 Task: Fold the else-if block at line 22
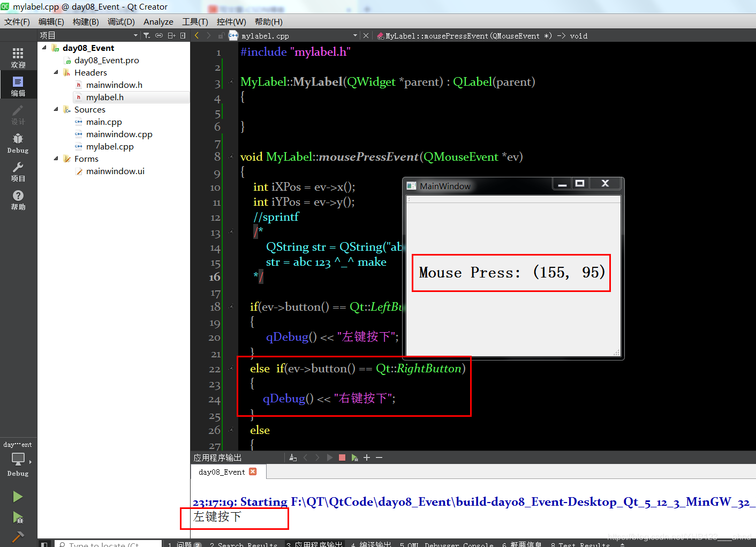231,369
